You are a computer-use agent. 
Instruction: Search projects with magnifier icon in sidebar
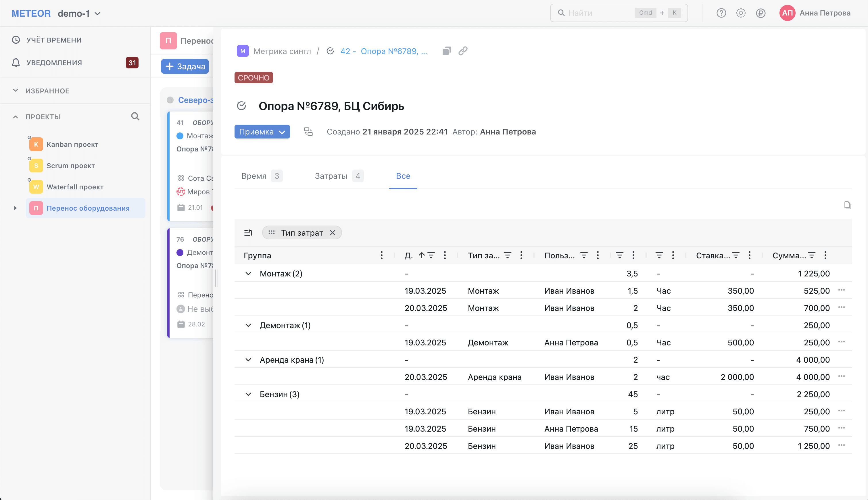point(135,116)
